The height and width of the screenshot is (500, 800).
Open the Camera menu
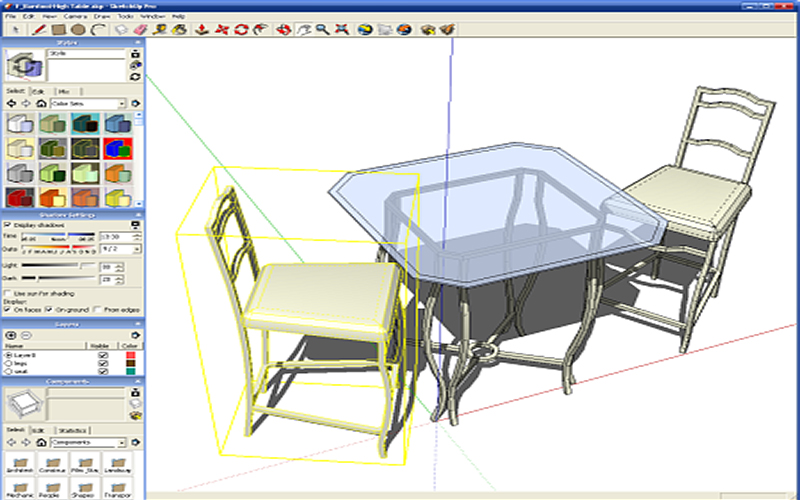pyautogui.click(x=75, y=17)
